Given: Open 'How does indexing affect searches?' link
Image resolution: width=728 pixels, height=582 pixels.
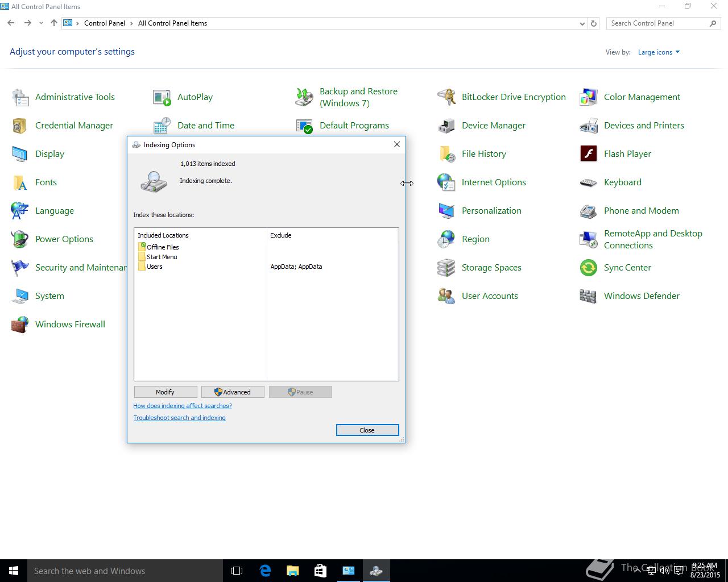Looking at the screenshot, I should pos(183,406).
